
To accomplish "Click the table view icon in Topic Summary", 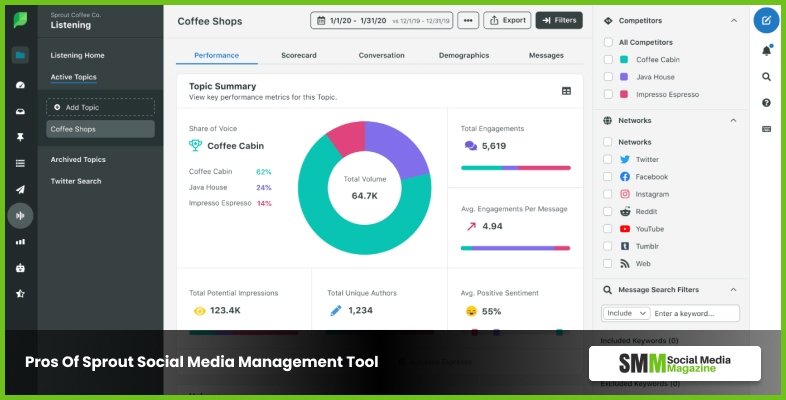I will click(x=566, y=91).
